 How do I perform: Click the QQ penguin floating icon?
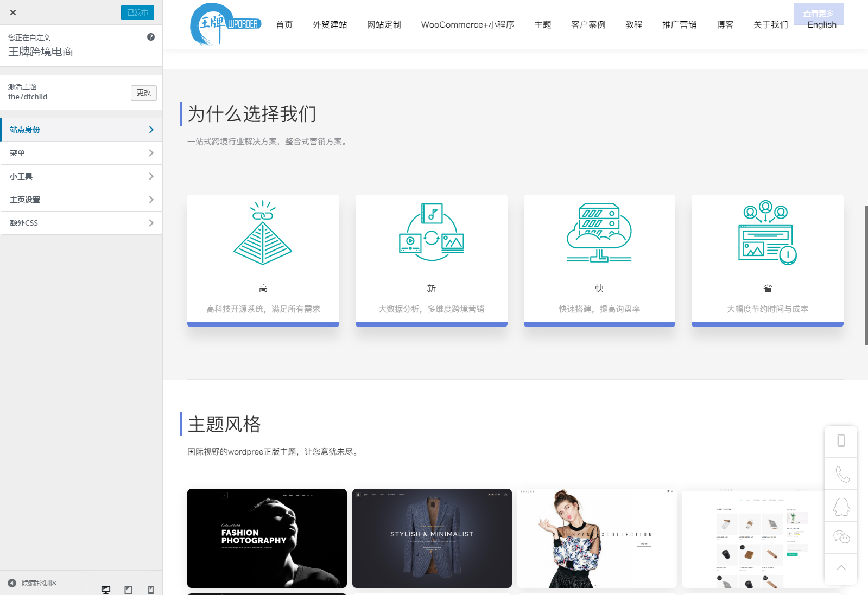[841, 506]
